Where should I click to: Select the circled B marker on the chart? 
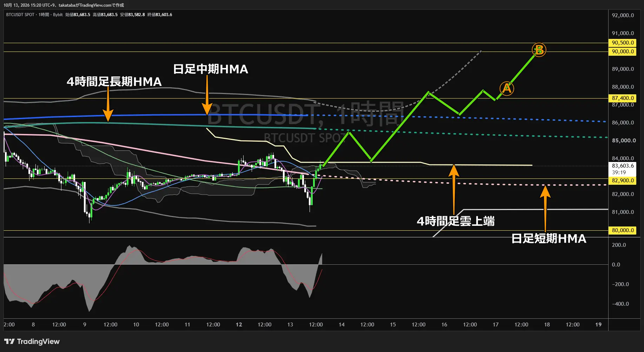click(539, 50)
